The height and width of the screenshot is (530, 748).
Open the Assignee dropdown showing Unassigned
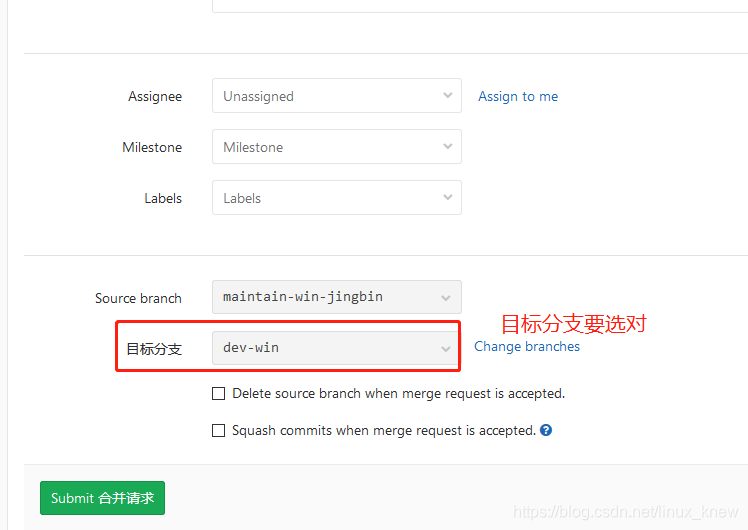337,96
